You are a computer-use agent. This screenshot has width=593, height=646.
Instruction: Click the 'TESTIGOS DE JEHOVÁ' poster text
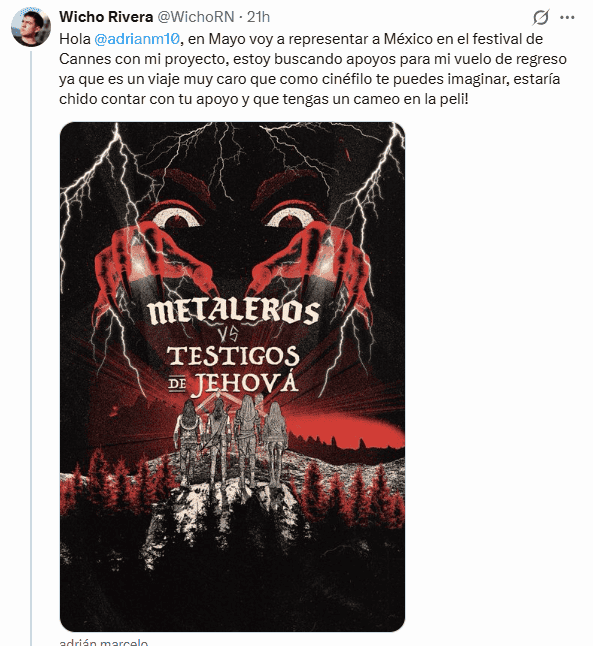click(x=233, y=371)
